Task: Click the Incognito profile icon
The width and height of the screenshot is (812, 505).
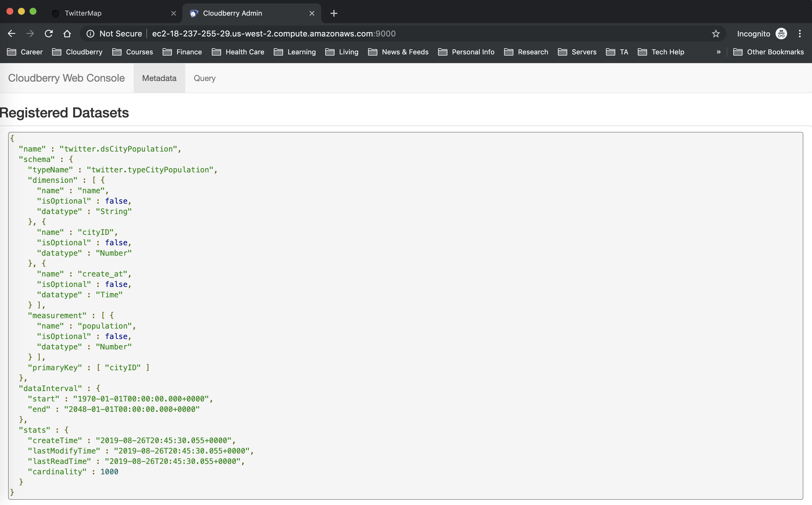Action: (781, 33)
